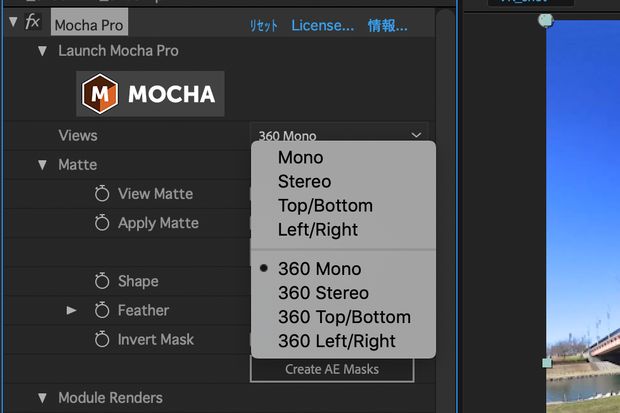
Task: Choose Mono from the Views menu
Action: click(301, 157)
